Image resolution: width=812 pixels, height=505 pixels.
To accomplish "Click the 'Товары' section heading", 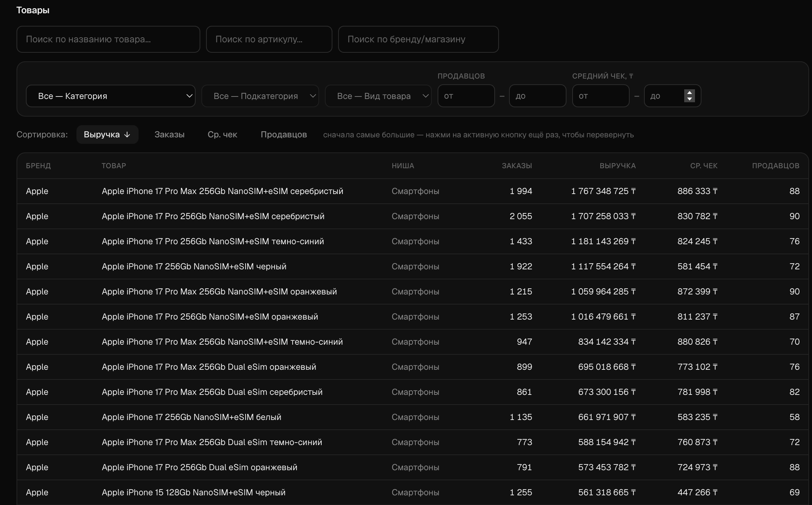I will 33,10.
